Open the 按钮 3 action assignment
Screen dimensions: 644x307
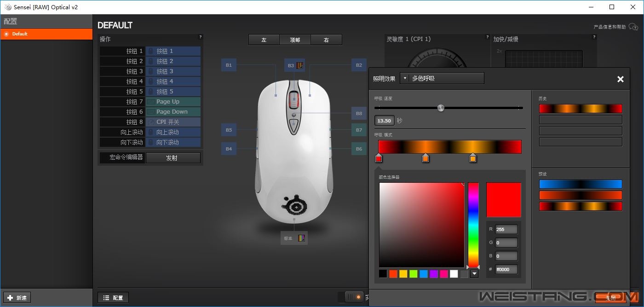173,71
